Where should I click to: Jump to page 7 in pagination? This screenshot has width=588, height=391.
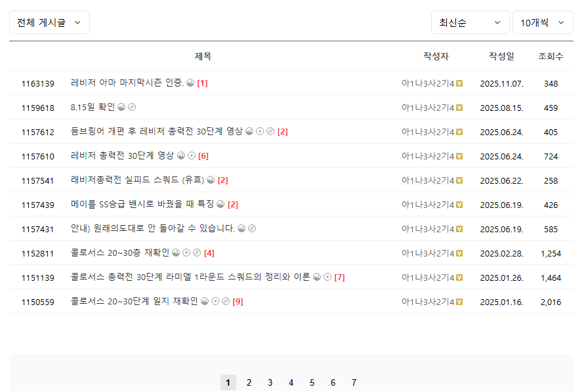tap(354, 382)
